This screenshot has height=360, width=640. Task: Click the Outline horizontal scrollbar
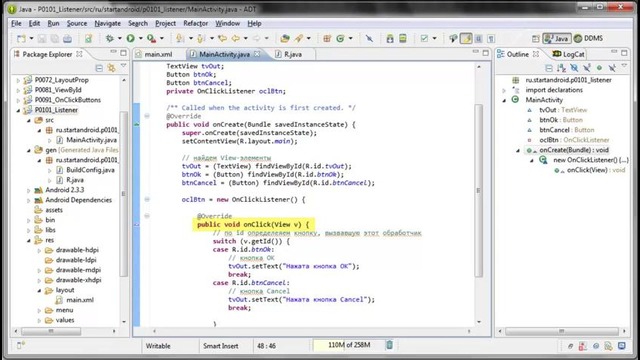562,331
